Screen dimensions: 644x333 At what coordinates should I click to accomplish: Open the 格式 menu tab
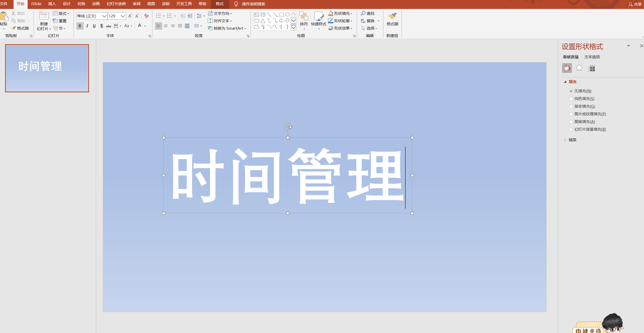[x=219, y=4]
